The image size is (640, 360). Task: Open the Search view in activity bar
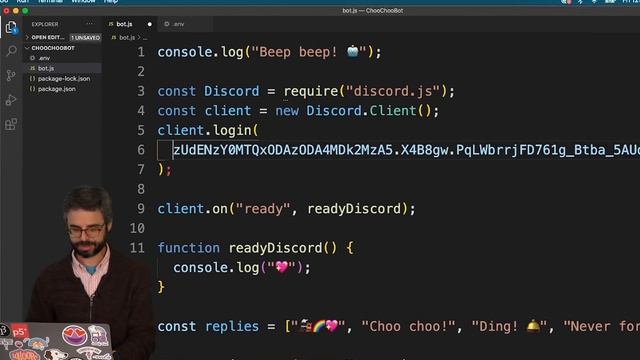[11, 51]
